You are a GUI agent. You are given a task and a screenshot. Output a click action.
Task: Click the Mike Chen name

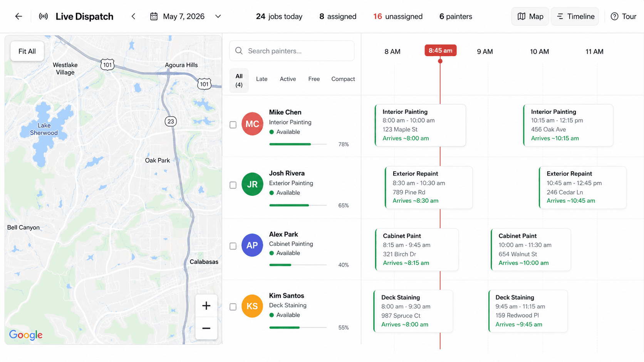tap(285, 112)
